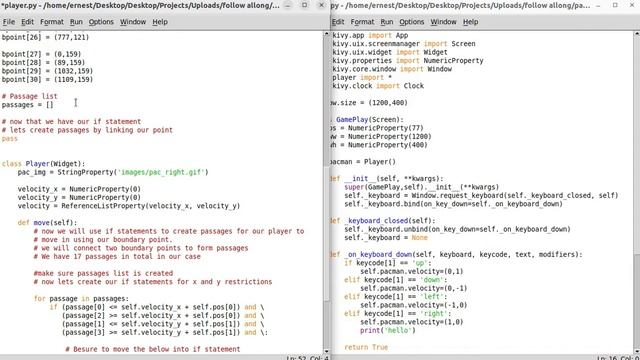640x360 pixels.
Task: Click the 'def move(self):' line
Action: pyautogui.click(x=47, y=223)
